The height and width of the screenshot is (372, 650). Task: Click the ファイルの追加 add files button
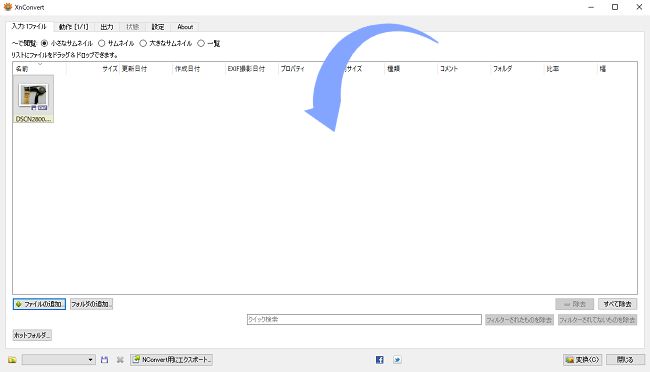tap(39, 304)
